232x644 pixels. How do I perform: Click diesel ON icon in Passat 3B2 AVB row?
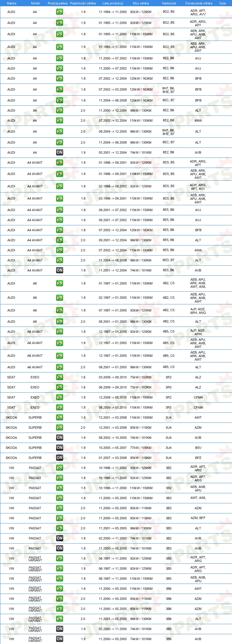60,538
